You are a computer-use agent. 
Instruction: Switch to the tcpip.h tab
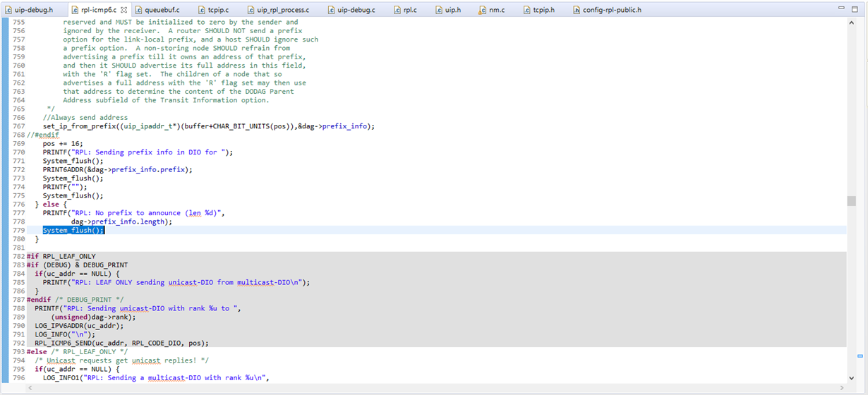(x=538, y=10)
